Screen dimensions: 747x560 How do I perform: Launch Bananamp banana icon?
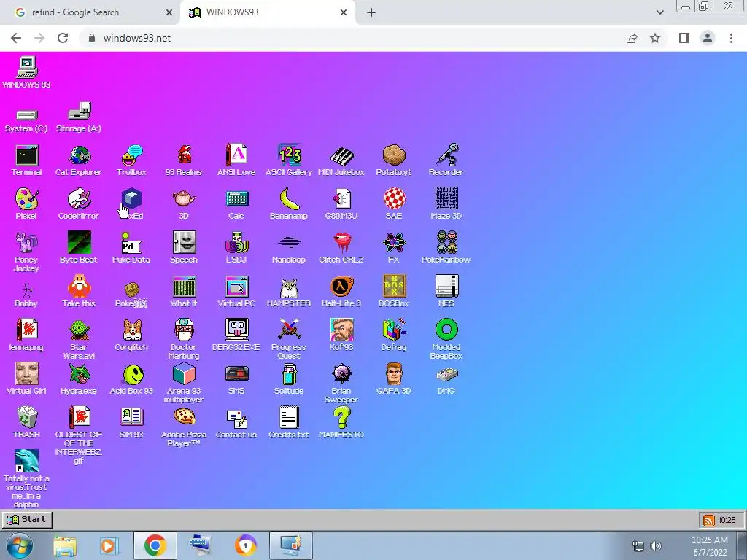point(289,204)
